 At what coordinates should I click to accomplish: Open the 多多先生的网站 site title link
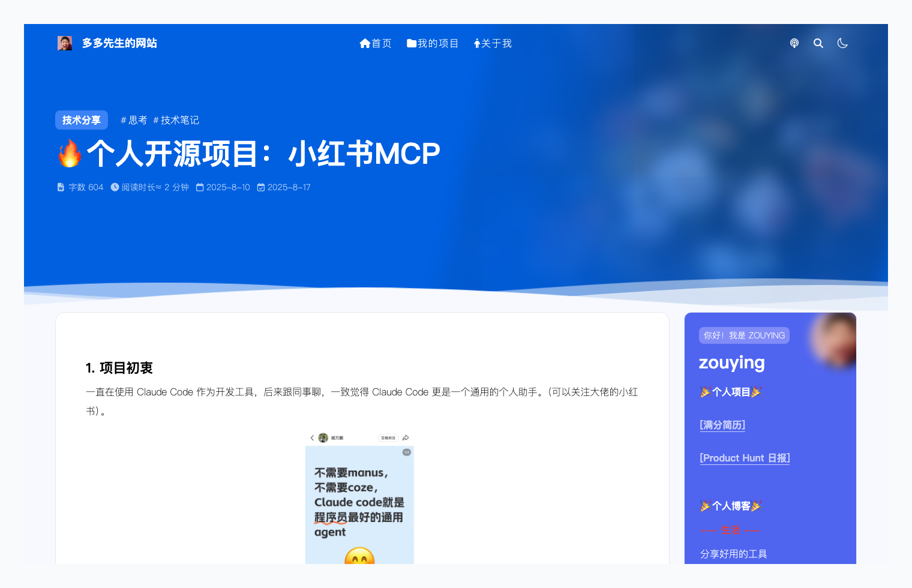tap(119, 43)
